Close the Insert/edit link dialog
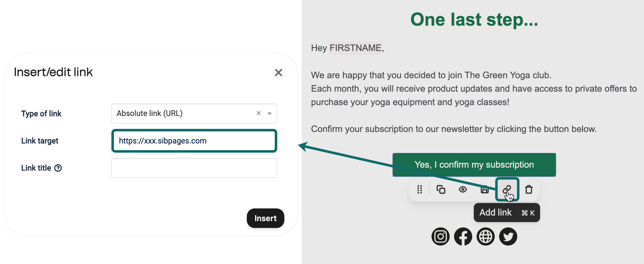The width and height of the screenshot is (644, 264). coord(278,73)
